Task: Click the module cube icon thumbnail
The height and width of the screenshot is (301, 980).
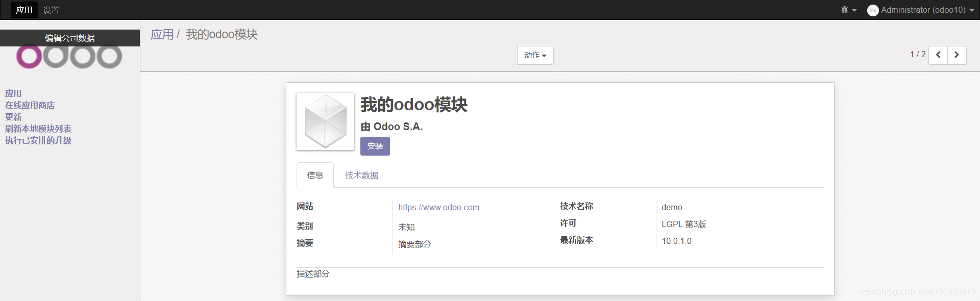Action: coord(326,121)
